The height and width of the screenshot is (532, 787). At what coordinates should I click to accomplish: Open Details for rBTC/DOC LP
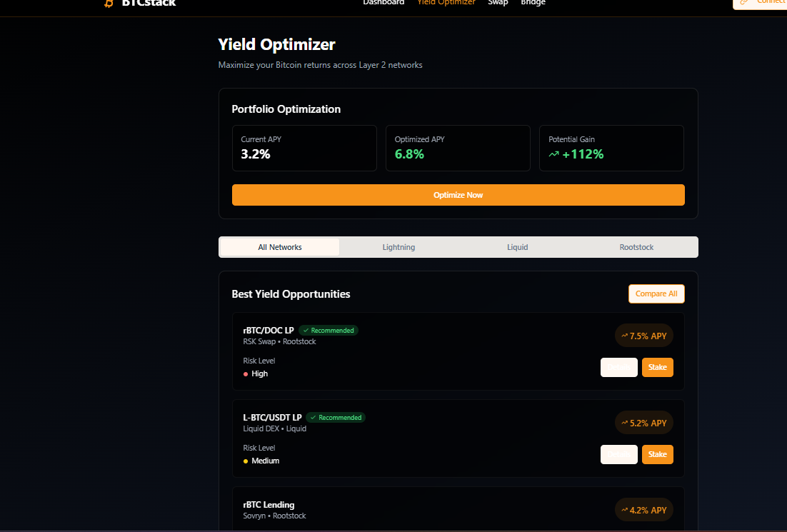[619, 367]
